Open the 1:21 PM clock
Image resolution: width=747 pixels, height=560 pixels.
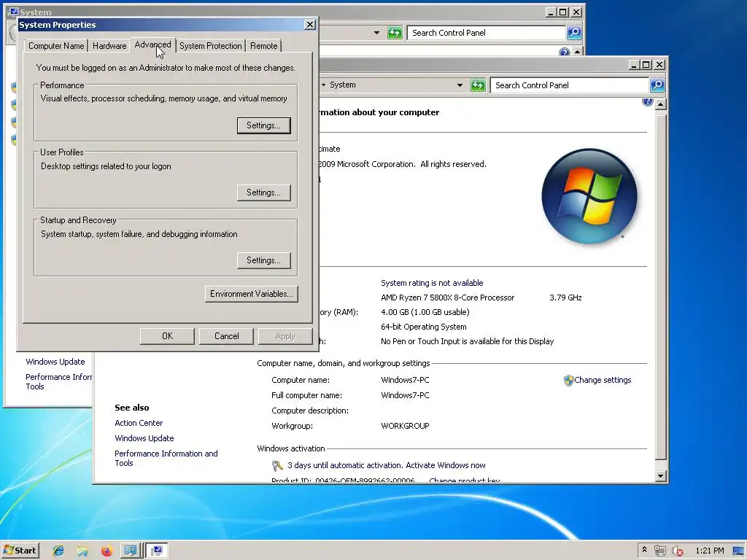tap(709, 551)
